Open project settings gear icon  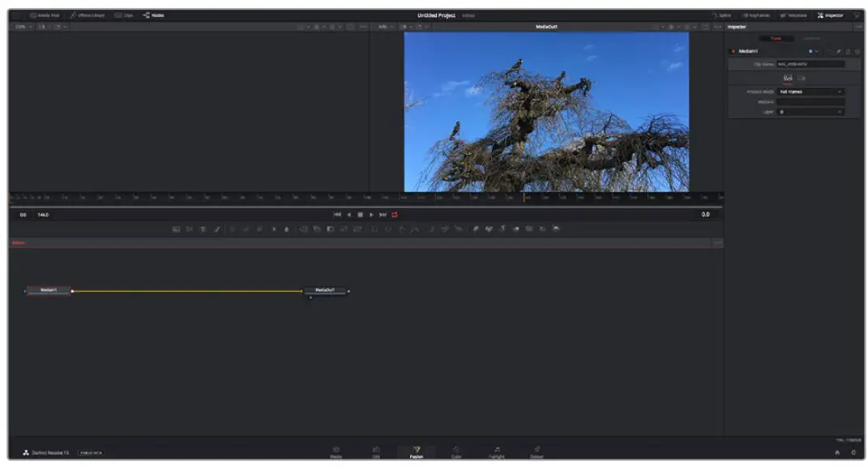click(x=853, y=452)
